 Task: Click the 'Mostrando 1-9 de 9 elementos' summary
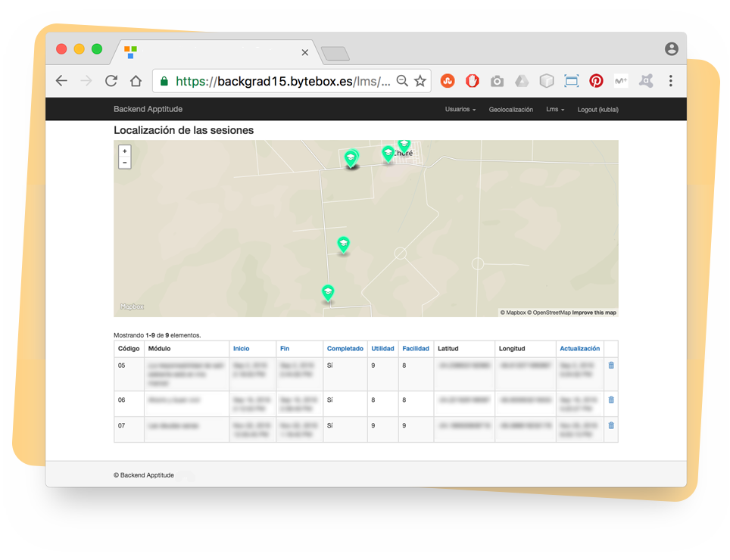click(x=158, y=335)
